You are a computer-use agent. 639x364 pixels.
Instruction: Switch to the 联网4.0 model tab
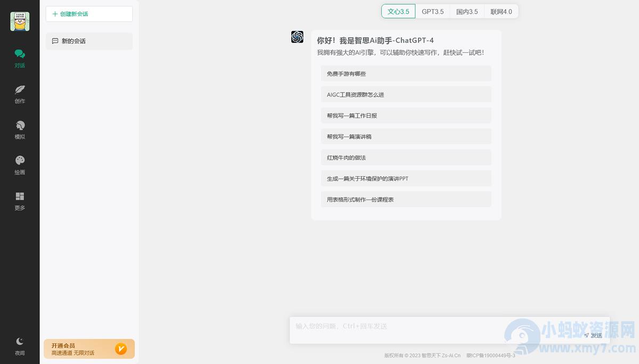click(x=501, y=11)
